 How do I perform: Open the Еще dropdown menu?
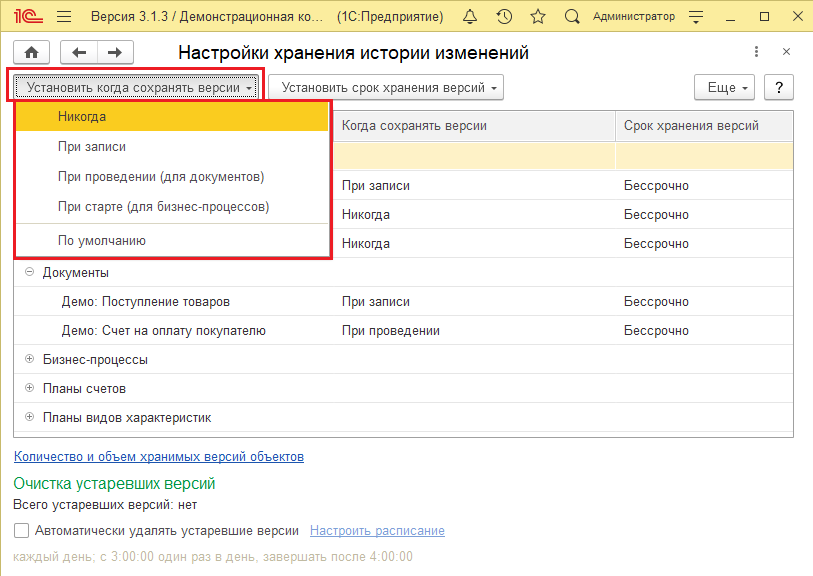click(724, 88)
